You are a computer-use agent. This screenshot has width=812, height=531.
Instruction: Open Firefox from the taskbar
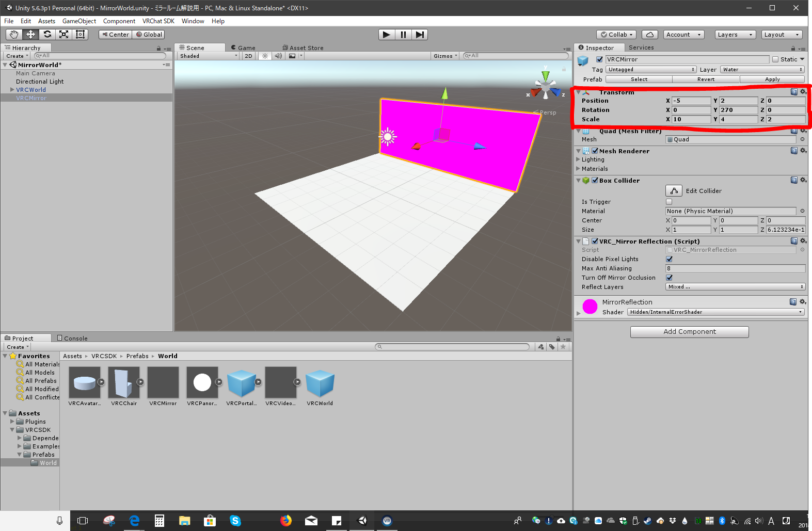[x=285, y=521]
